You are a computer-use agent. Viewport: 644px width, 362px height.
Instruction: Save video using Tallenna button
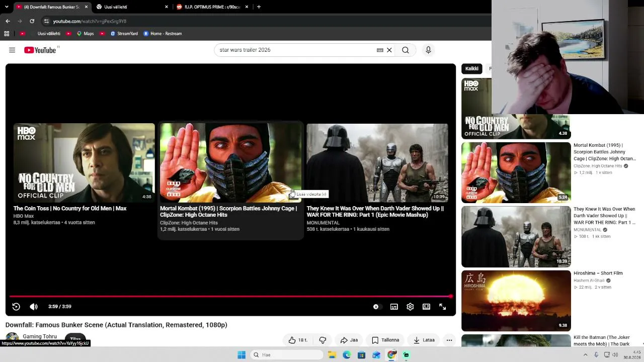[385, 340]
